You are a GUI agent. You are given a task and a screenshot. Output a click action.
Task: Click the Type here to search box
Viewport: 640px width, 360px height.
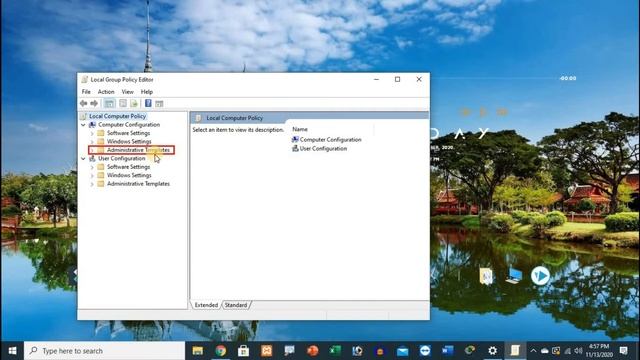pyautogui.click(x=104, y=351)
